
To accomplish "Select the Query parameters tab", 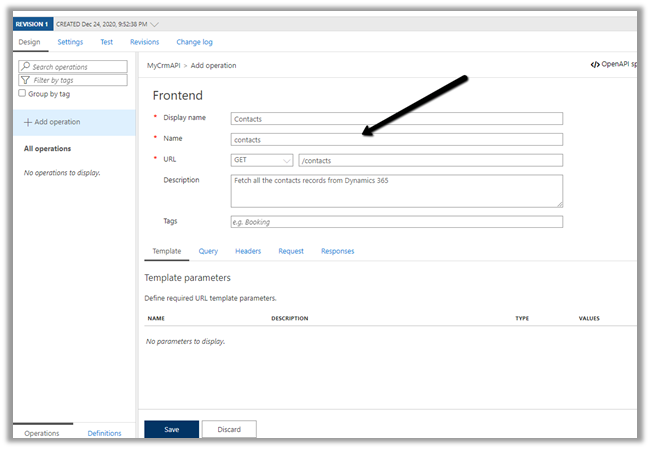I will [x=208, y=251].
